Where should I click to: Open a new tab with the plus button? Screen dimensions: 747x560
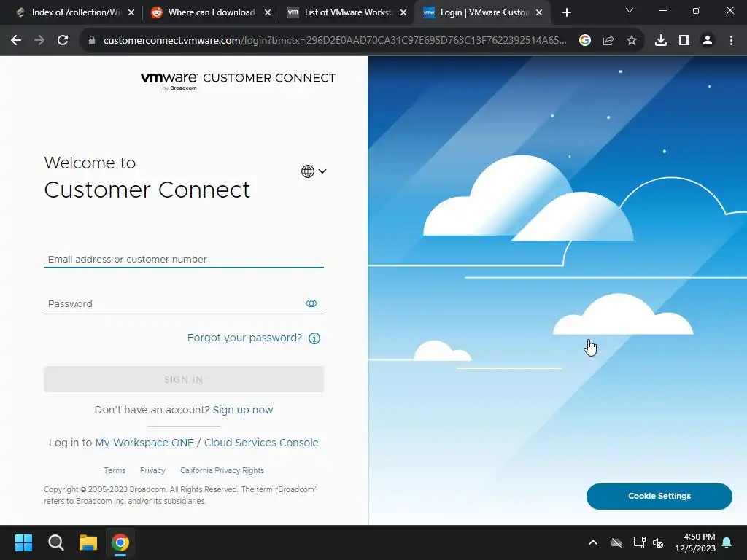click(566, 13)
